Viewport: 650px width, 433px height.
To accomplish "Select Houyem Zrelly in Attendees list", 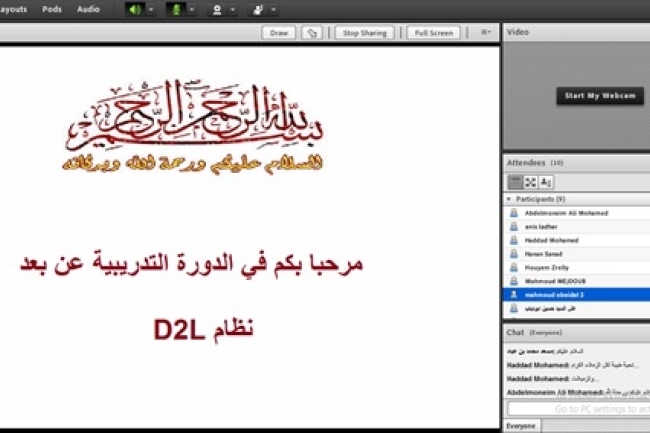I will [x=577, y=268].
